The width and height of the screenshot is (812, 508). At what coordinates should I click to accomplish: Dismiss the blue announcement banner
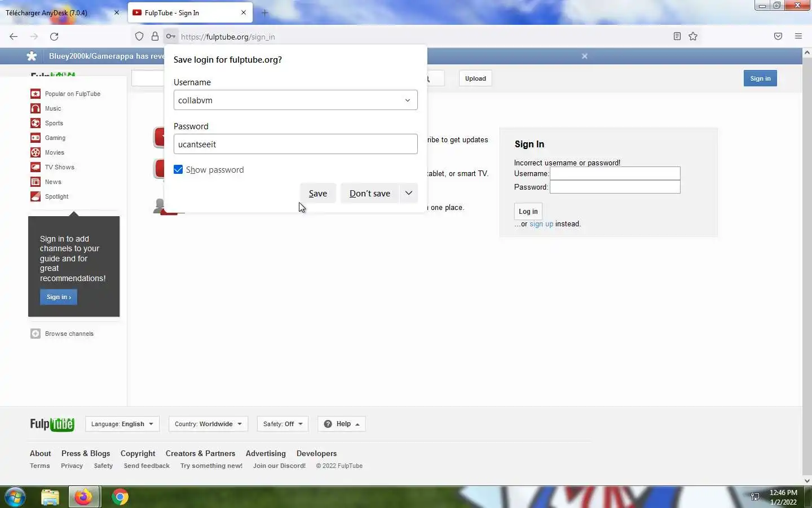pyautogui.click(x=585, y=56)
